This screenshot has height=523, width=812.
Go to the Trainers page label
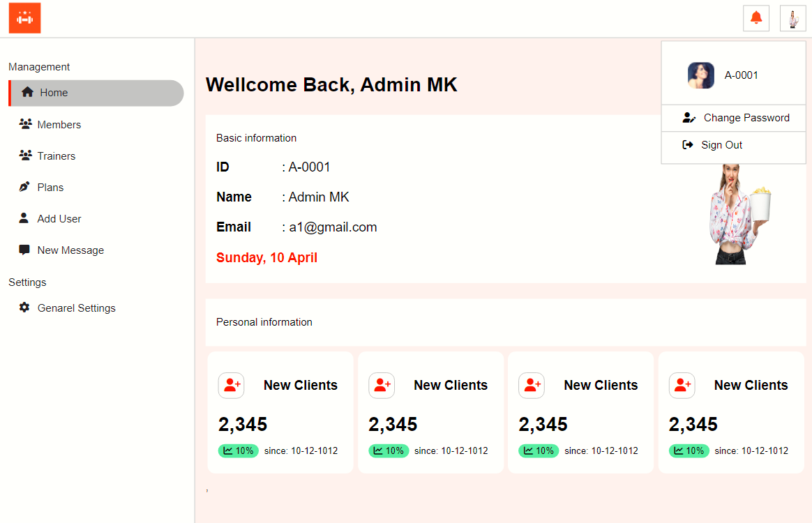click(x=57, y=156)
